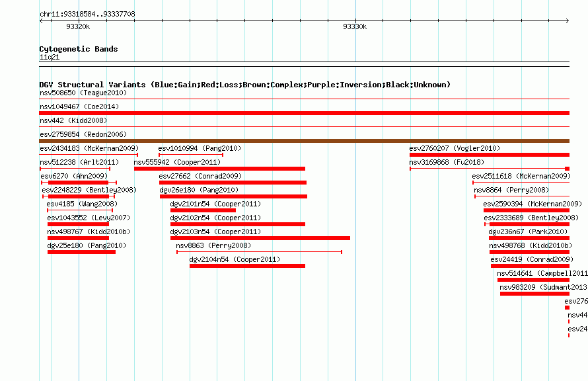Click the chr11:93318584..93337708 region text
The height and width of the screenshot is (381, 588).
click(87, 14)
